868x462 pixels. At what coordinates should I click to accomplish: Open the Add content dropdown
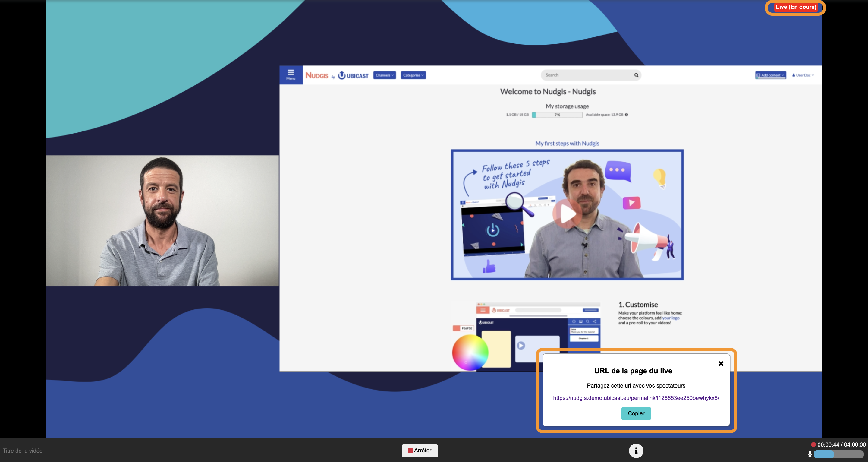pos(770,75)
